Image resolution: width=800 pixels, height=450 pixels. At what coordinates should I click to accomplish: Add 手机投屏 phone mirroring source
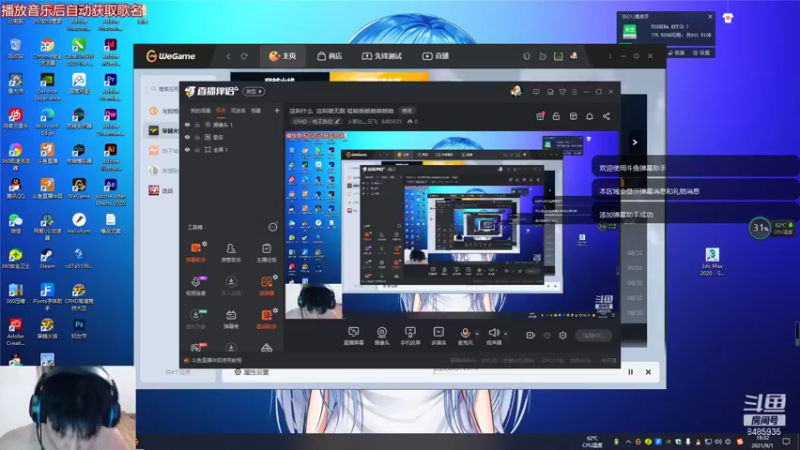click(x=410, y=336)
